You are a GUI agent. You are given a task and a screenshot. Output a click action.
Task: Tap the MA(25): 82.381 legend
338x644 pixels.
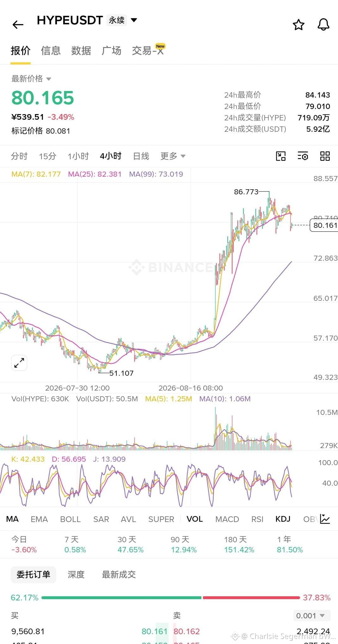95,174
